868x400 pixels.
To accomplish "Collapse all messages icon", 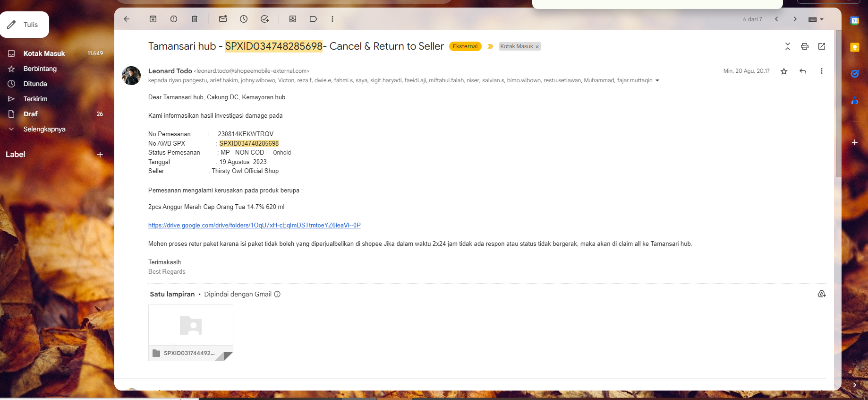I will pos(787,46).
